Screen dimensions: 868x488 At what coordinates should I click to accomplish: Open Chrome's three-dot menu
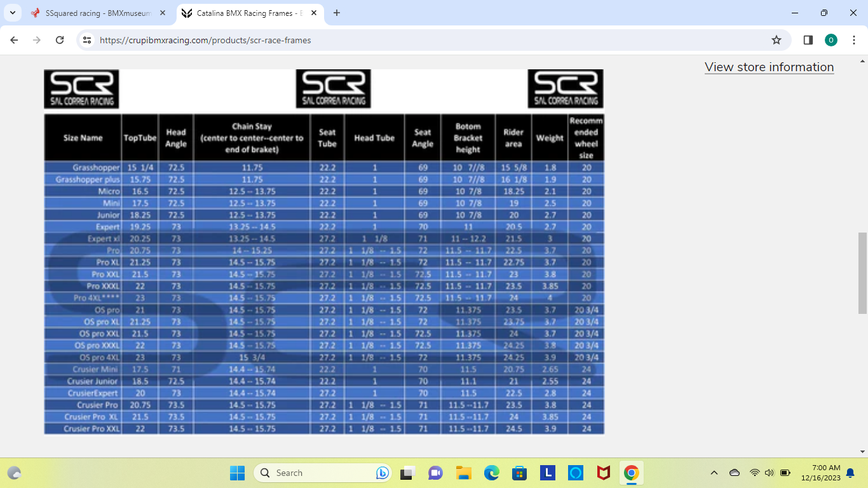click(854, 40)
